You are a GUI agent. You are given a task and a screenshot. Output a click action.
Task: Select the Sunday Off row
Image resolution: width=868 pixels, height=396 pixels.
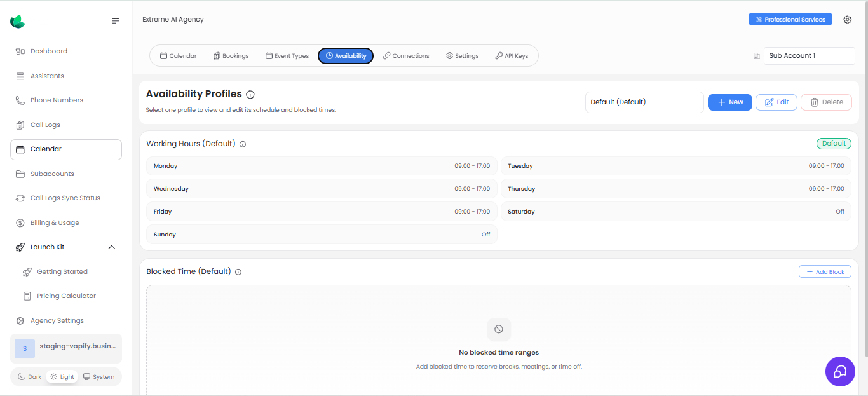tap(322, 235)
